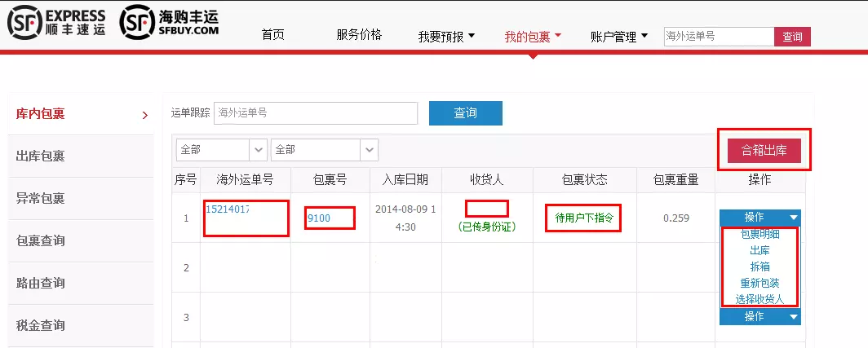Open the second 全部 filter dropdown
868x348 pixels.
point(325,150)
